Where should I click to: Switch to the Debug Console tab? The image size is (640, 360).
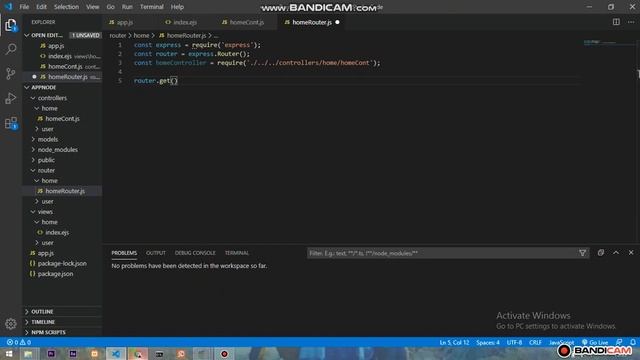[x=195, y=253]
